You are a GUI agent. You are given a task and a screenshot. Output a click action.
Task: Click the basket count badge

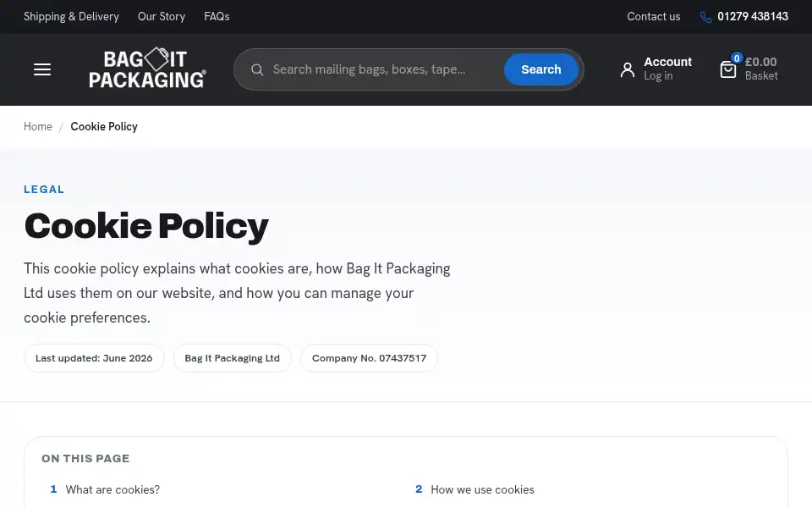coord(737,58)
